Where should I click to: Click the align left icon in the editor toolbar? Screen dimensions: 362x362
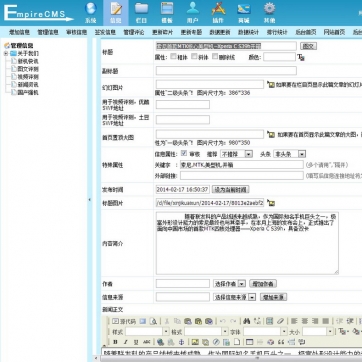click(294, 321)
